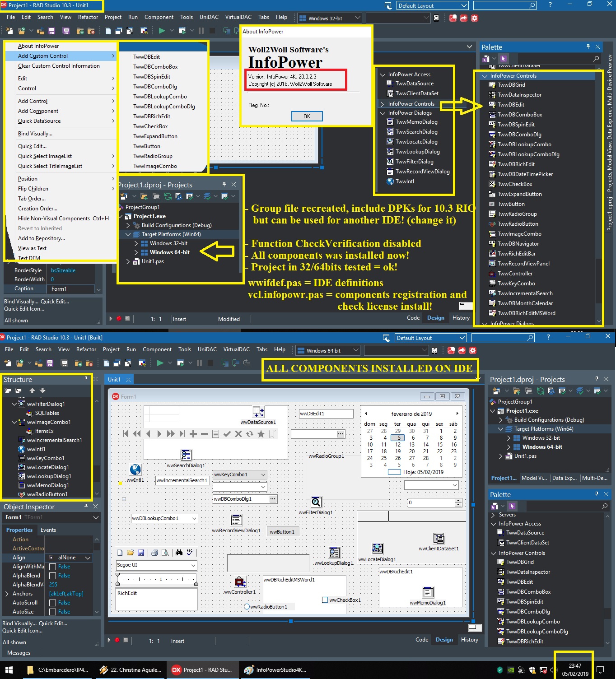This screenshot has height=679, width=616.
Task: Select the wwSearchDialog1 component icon on the form
Action: [186, 455]
